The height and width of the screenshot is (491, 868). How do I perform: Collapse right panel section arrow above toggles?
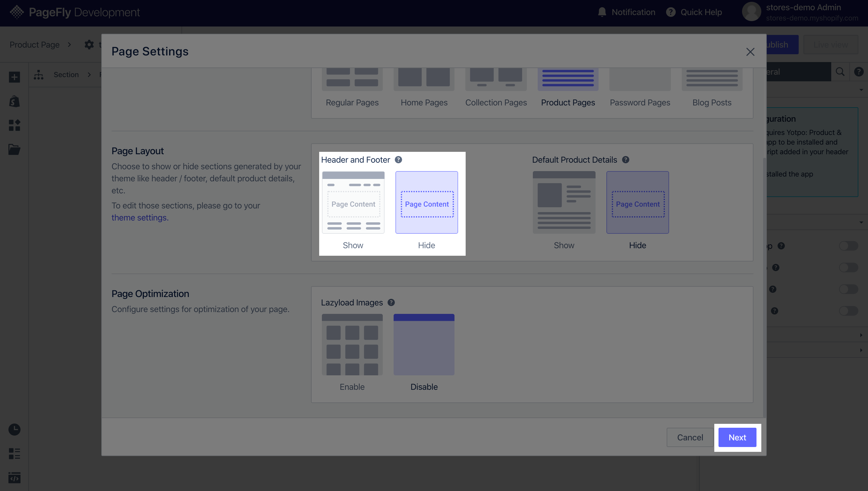pyautogui.click(x=861, y=222)
